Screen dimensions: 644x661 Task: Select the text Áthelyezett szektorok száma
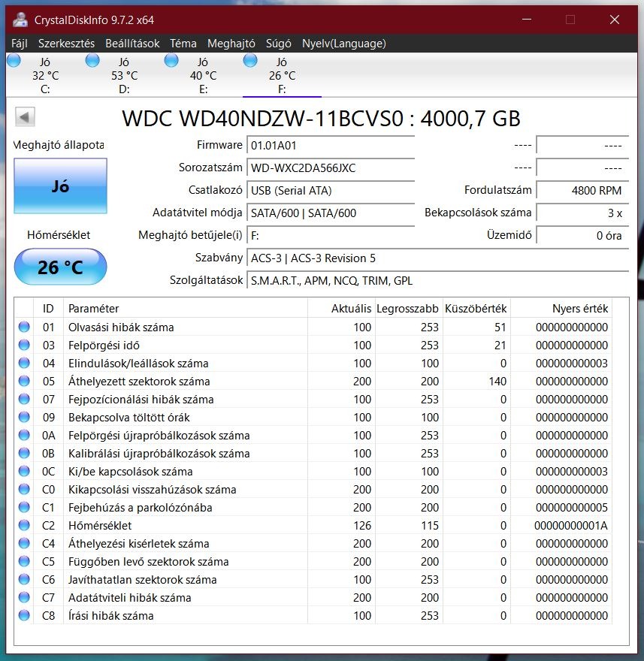pyautogui.click(x=139, y=381)
